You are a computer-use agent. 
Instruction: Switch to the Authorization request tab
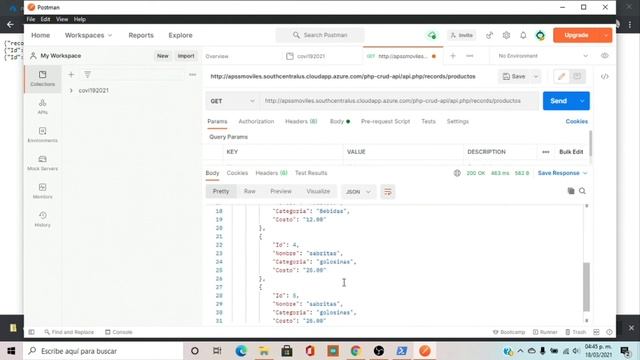click(256, 122)
